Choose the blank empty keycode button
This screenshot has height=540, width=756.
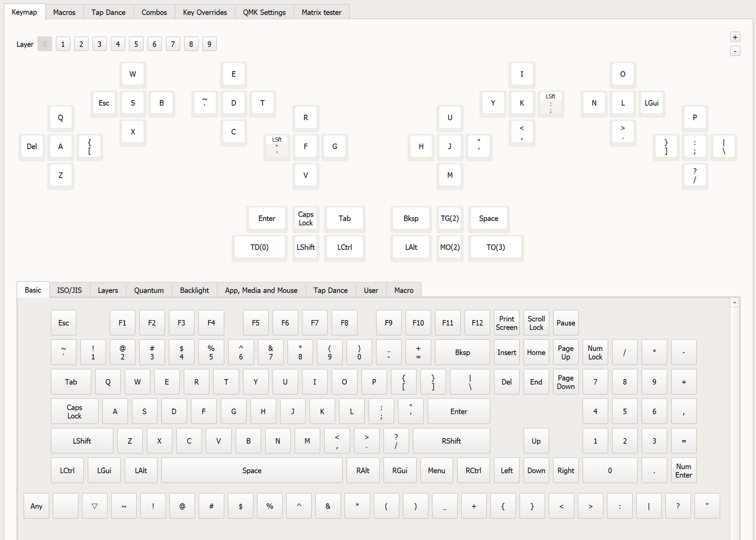click(66, 506)
